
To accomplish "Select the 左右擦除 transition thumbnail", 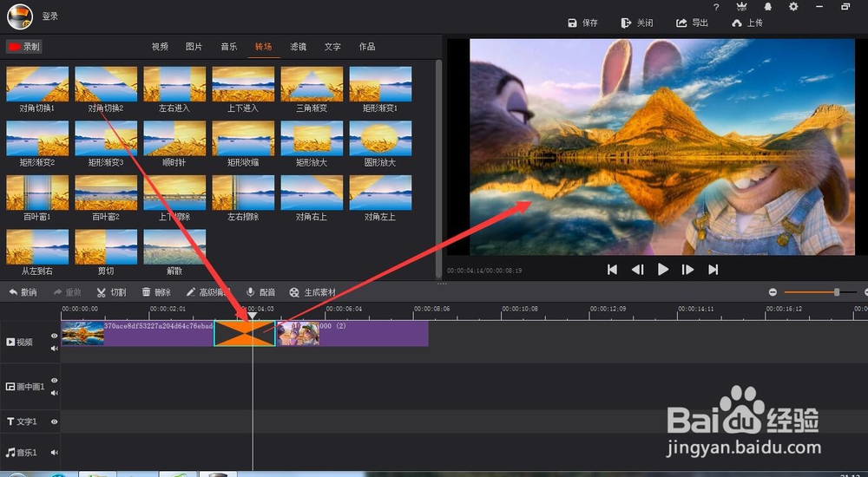I will pos(243,193).
